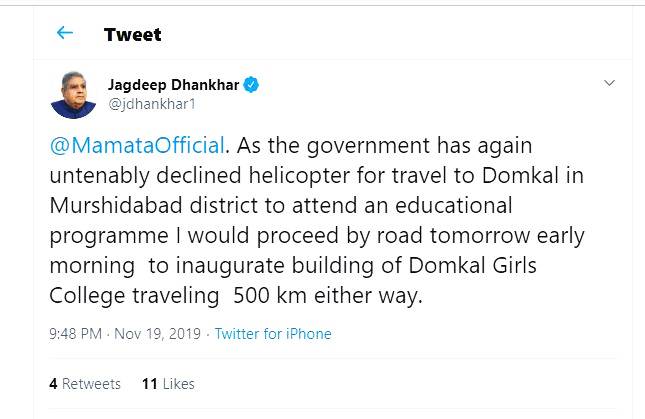
Task: Click the 9:48 PM time text
Action: [x=74, y=334]
